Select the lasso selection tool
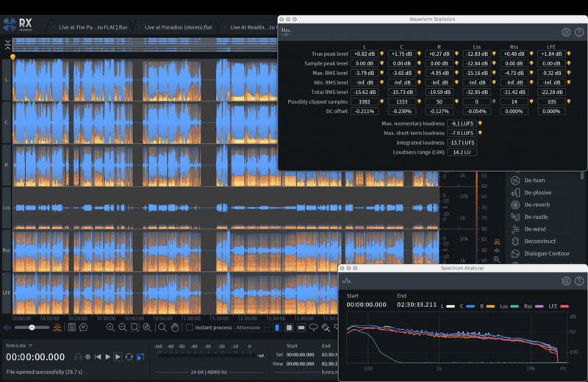The height and width of the screenshot is (382, 588). pyautogui.click(x=314, y=327)
